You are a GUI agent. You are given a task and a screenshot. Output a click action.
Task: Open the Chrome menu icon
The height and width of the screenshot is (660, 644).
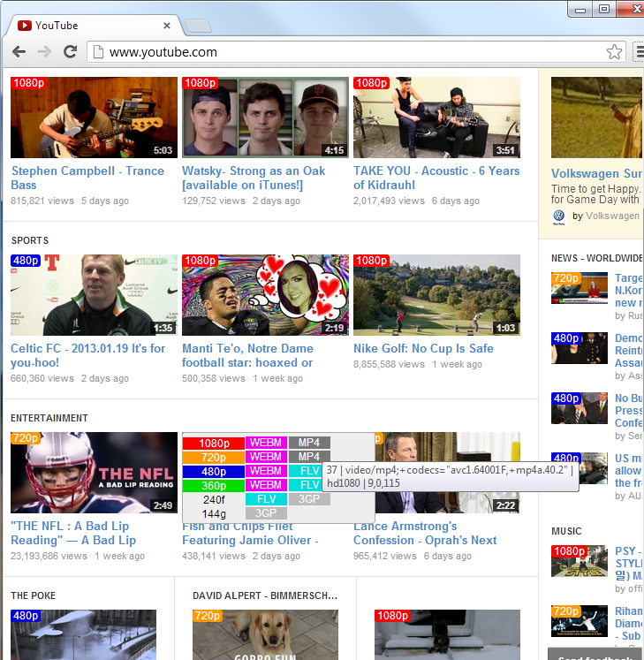pyautogui.click(x=640, y=52)
